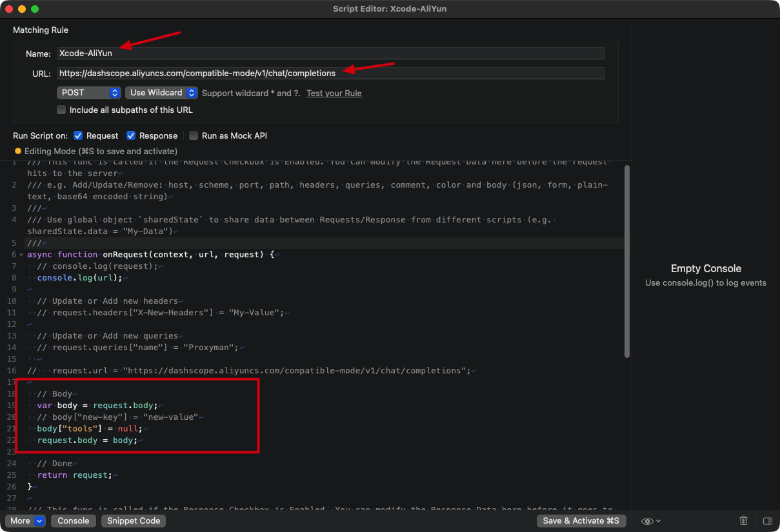Click the '// console.log(request);' comment line
This screenshot has height=532, width=780.
click(96, 266)
